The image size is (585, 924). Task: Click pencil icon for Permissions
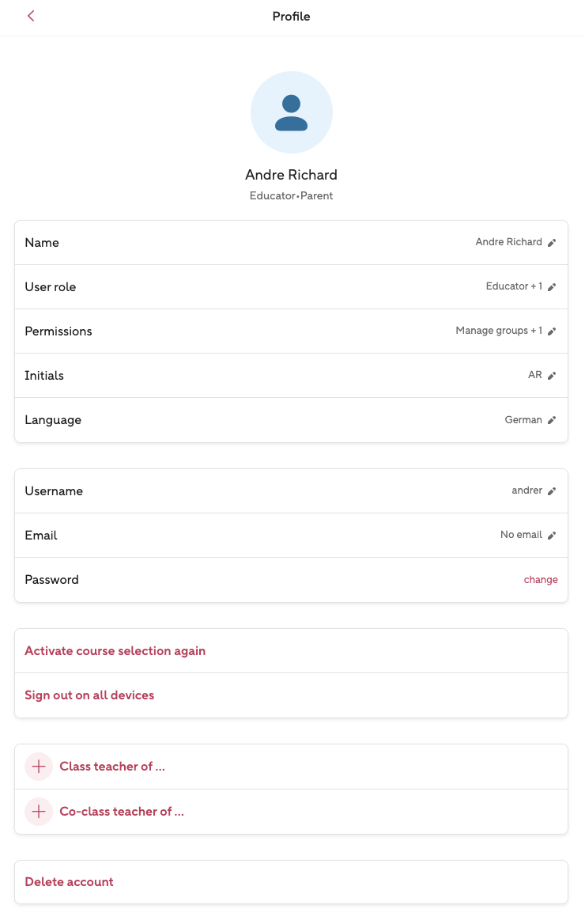click(x=552, y=331)
